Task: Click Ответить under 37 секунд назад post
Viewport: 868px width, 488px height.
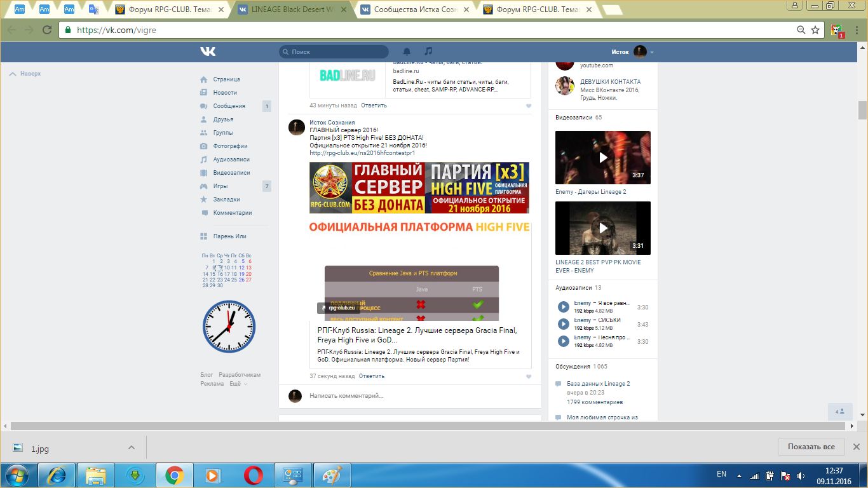Action: click(x=372, y=376)
